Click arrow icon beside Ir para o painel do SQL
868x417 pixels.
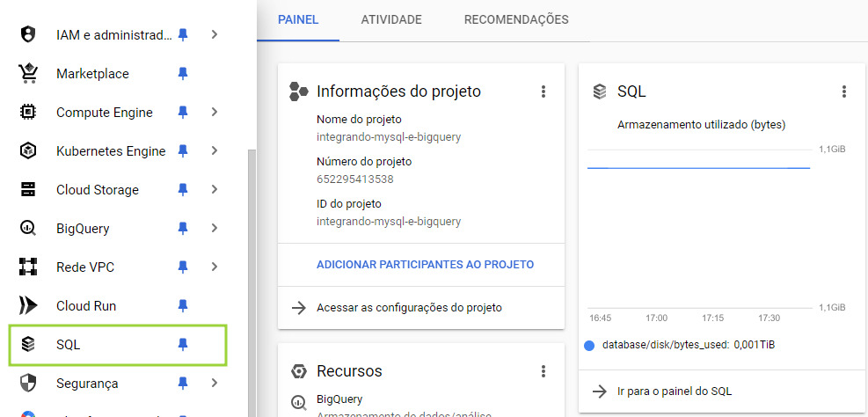(600, 391)
